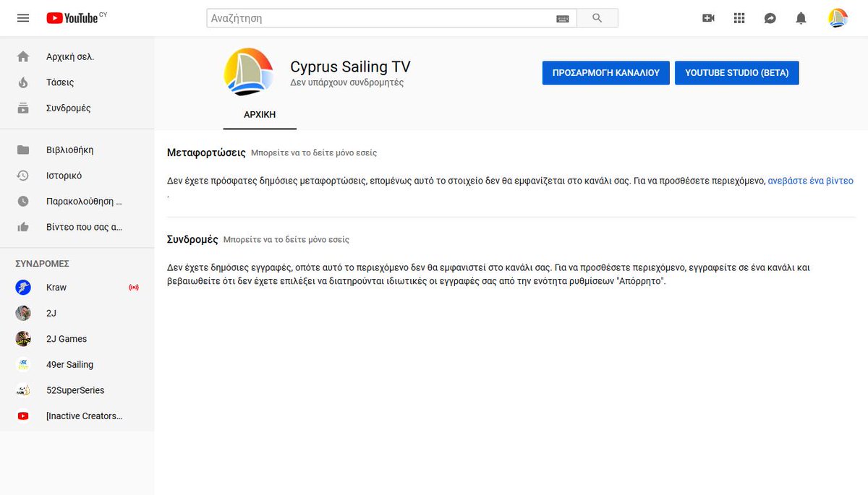Viewport: 868px width, 495px height.
Task: Open the 49er Sailing subscription
Action: [x=69, y=365]
